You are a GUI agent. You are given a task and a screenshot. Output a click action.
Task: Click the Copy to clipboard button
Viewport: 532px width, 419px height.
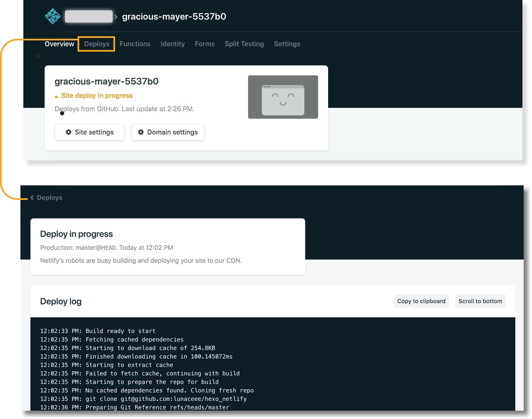[x=421, y=301]
